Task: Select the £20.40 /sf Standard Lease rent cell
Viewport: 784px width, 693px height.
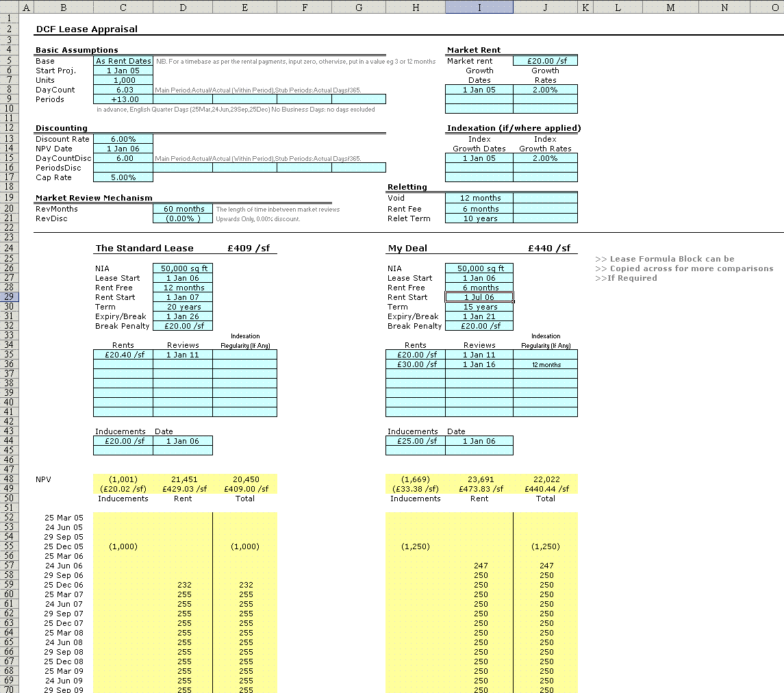Action: coord(123,355)
